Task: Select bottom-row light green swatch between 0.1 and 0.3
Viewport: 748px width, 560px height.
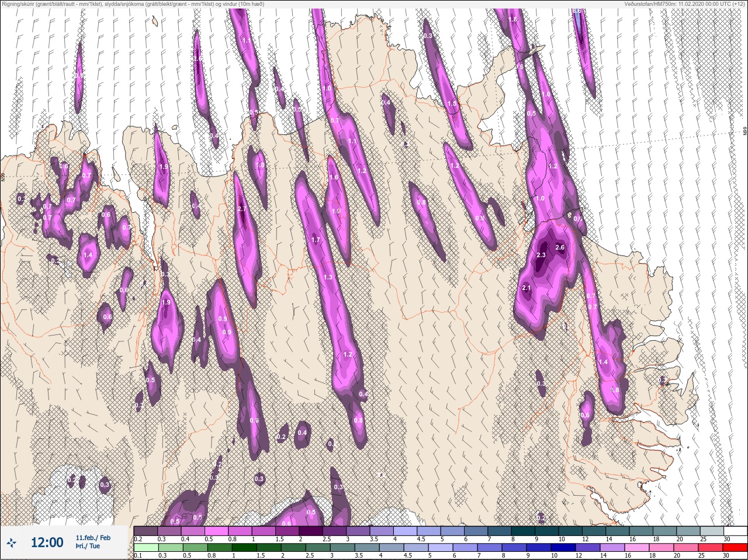Action: (146, 548)
